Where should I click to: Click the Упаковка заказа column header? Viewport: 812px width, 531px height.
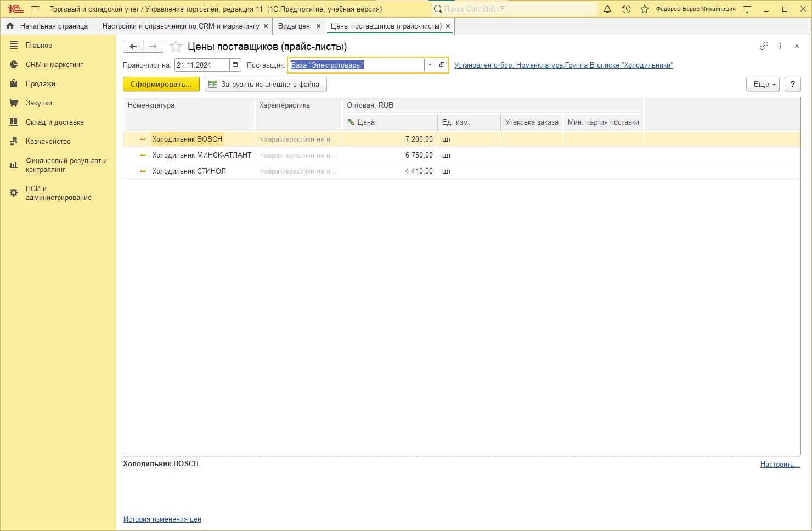point(532,122)
